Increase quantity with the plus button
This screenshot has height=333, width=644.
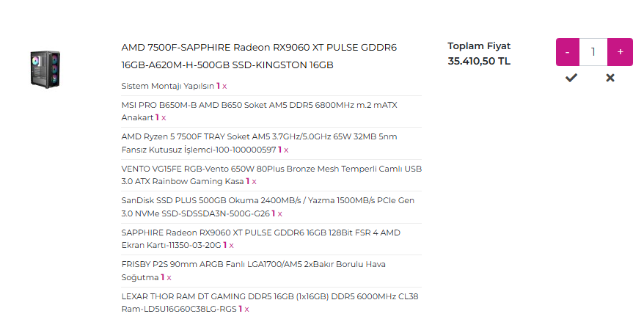pyautogui.click(x=621, y=52)
